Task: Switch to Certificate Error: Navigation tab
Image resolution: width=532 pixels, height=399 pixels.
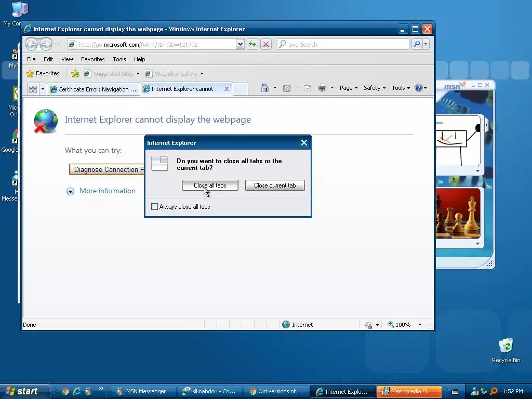Action: point(94,89)
